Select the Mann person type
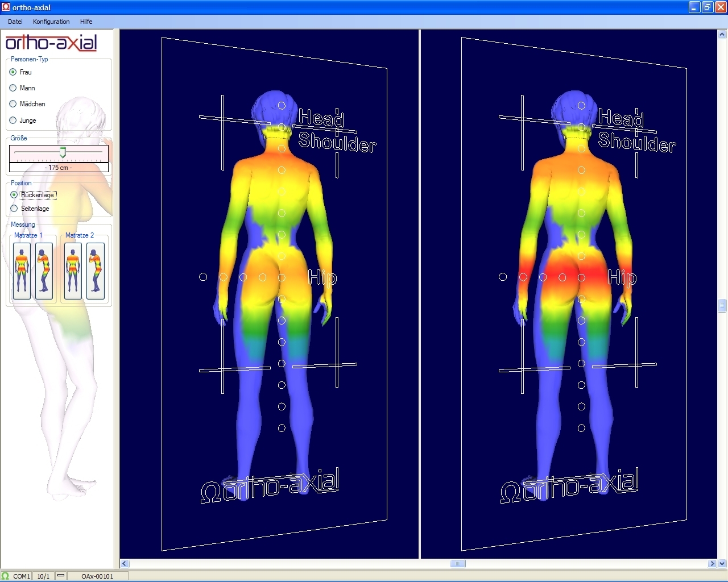The width and height of the screenshot is (728, 582). 22,88
